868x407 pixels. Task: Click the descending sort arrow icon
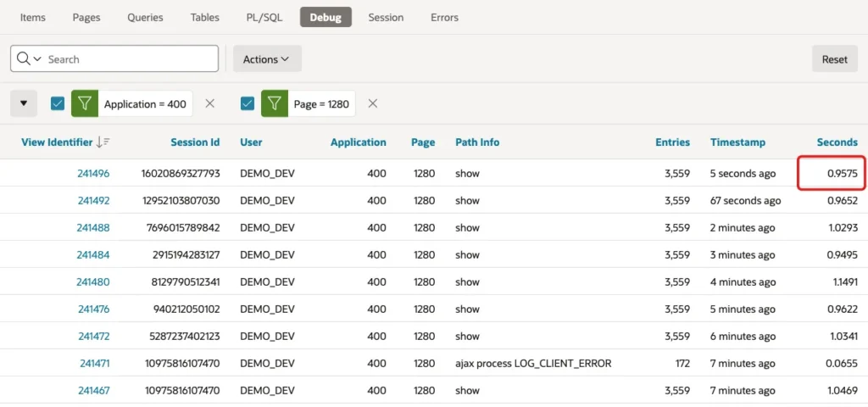[x=103, y=142]
